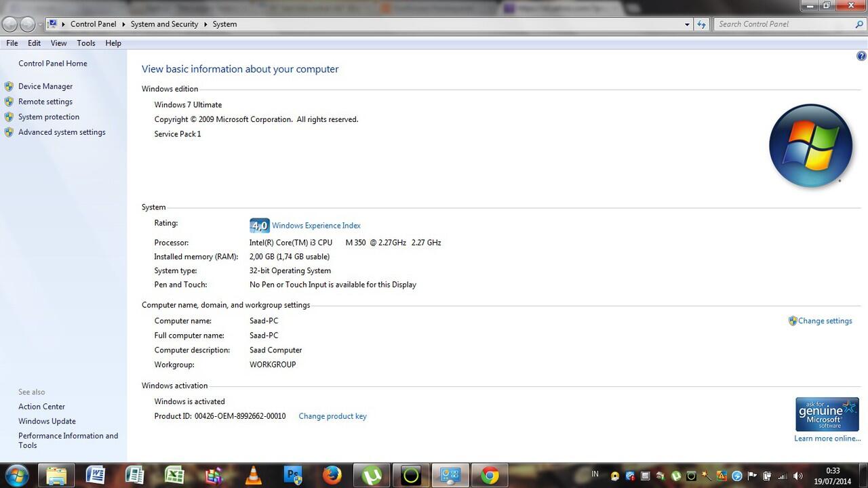Expand the arrow after System and Security breadcrumb
This screenshot has width=868, height=488.
(x=205, y=24)
